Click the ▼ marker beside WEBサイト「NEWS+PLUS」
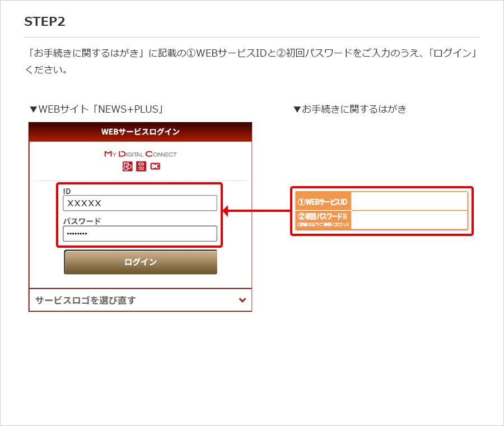The height and width of the screenshot is (426, 504). click(x=33, y=109)
